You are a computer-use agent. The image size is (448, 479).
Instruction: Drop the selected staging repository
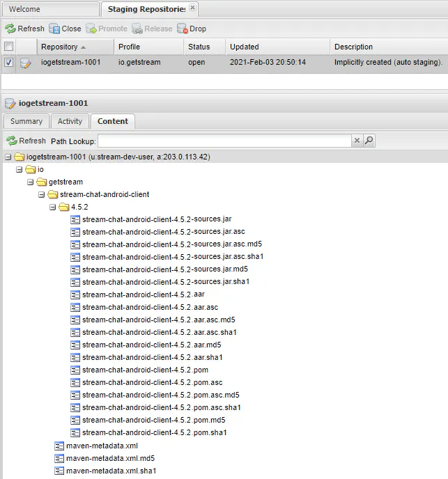point(192,29)
